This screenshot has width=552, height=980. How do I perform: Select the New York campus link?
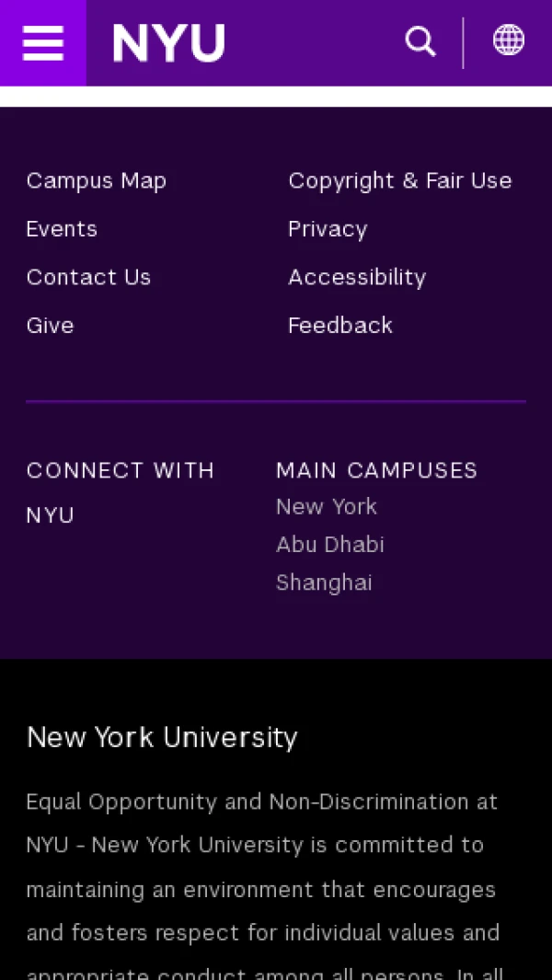[327, 506]
